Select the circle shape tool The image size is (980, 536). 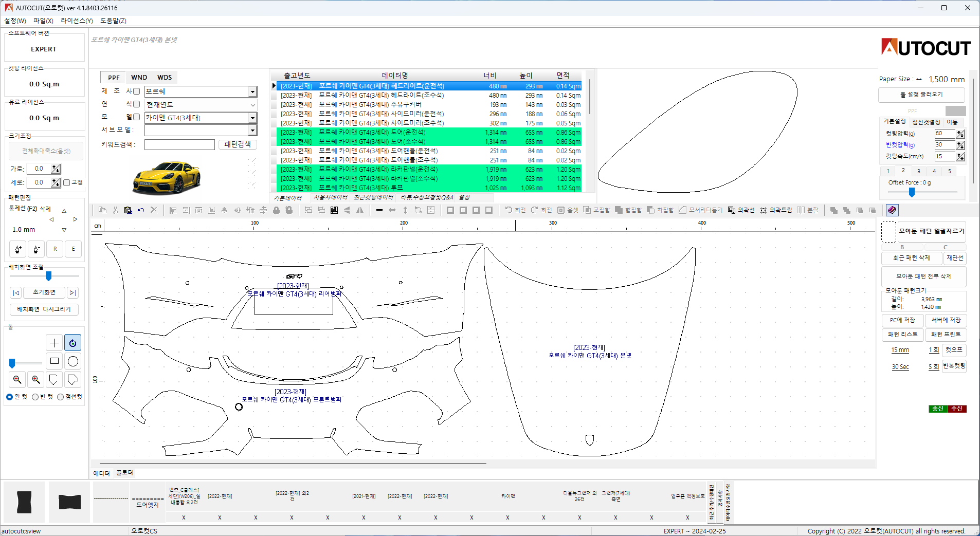72,361
